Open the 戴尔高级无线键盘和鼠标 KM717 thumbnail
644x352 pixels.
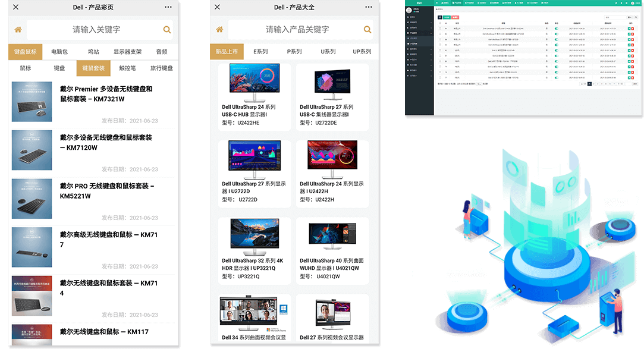point(32,247)
